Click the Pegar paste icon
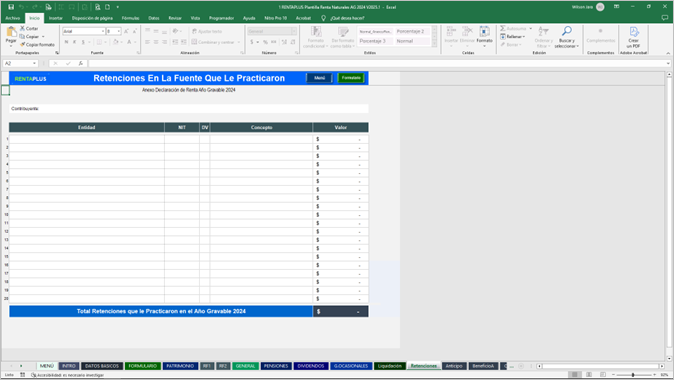Viewport: 674px width, 380px height. (11, 33)
